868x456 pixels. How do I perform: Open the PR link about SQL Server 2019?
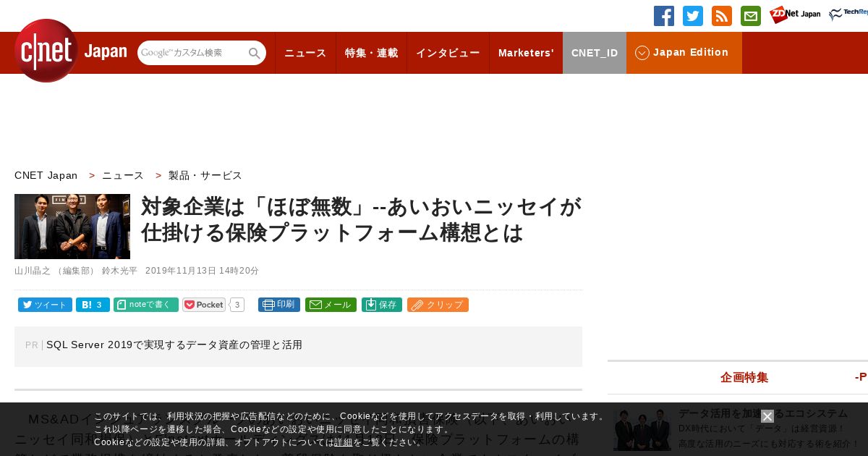[x=174, y=345]
